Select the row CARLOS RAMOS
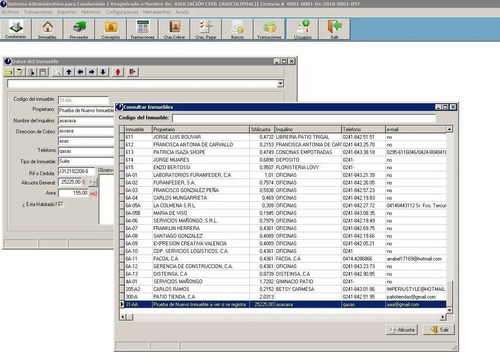Viewport: 500px width, 360px height. tap(283, 289)
